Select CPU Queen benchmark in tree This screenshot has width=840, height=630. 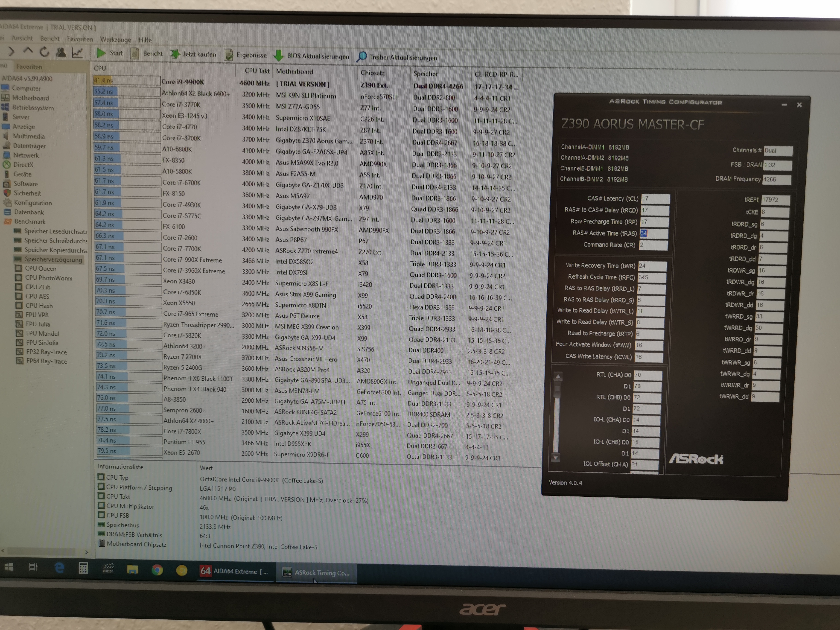pos(40,268)
